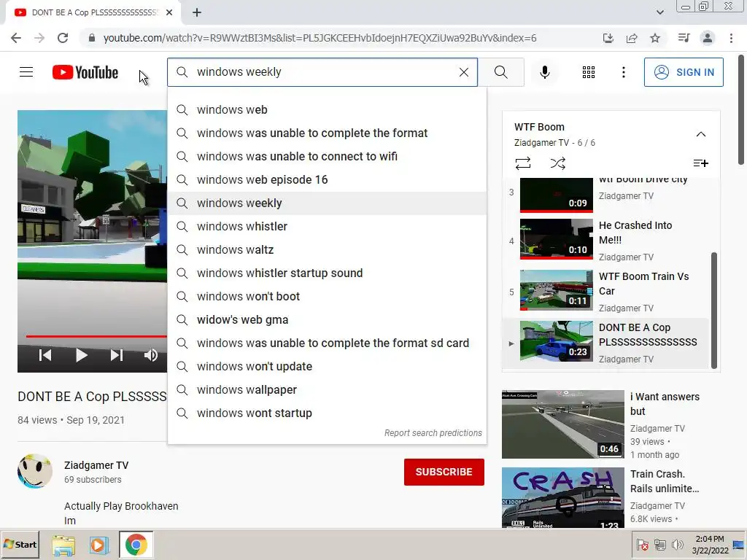The height and width of the screenshot is (560, 747).
Task: Collapse the WTF Boom playlist panel
Action: point(701,134)
